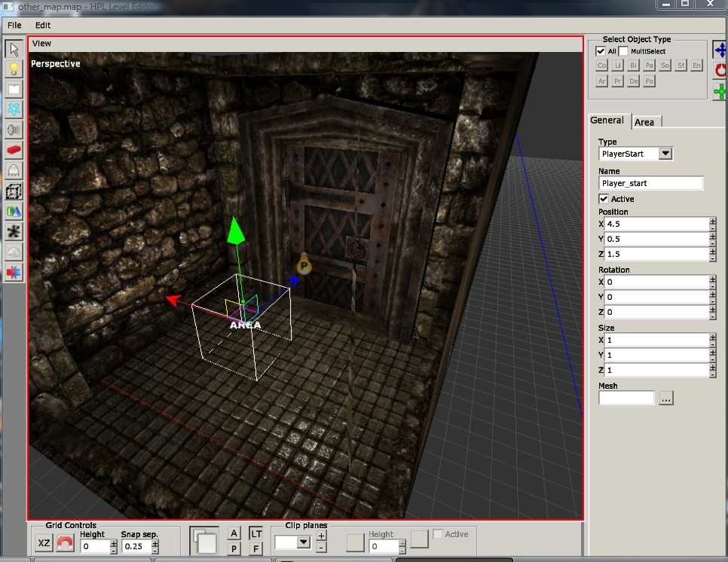Choose the light bulb Lights tool
The width and height of the screenshot is (728, 562).
pos(14,69)
